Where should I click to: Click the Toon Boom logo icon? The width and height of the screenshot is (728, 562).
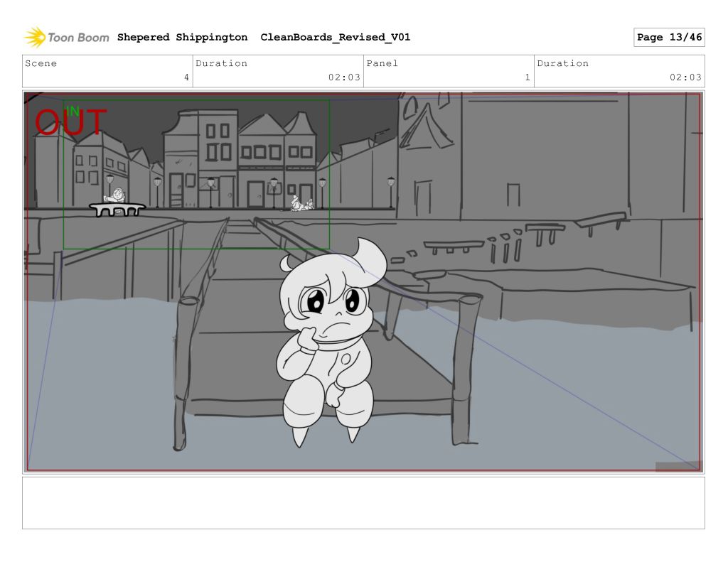coord(34,37)
